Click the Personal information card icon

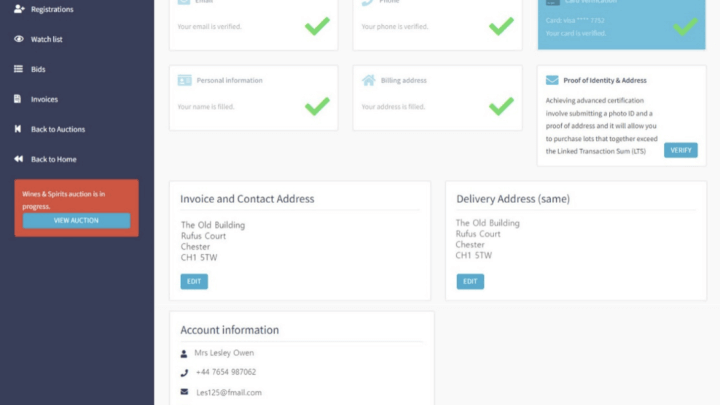pyautogui.click(x=185, y=80)
